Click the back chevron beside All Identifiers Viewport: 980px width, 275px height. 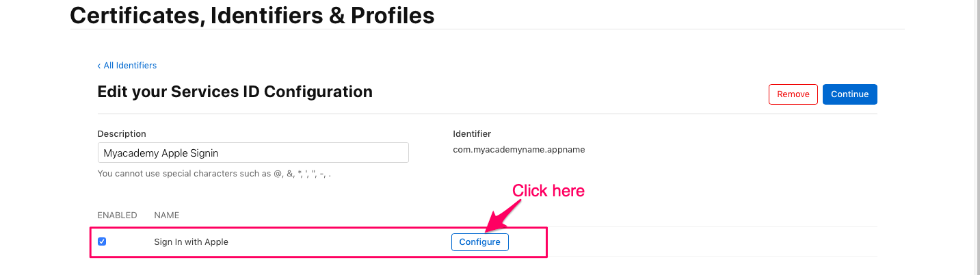pyautogui.click(x=99, y=66)
